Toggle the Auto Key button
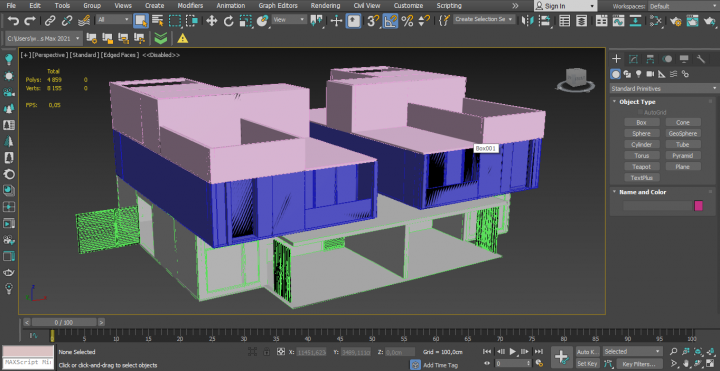 point(588,352)
